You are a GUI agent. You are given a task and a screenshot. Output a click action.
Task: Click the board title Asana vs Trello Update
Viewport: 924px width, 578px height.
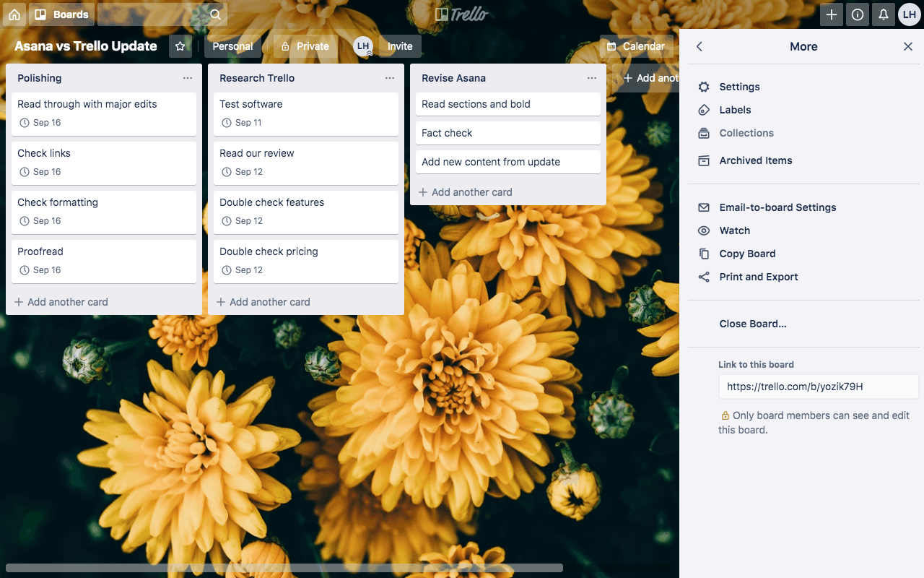[x=86, y=46]
